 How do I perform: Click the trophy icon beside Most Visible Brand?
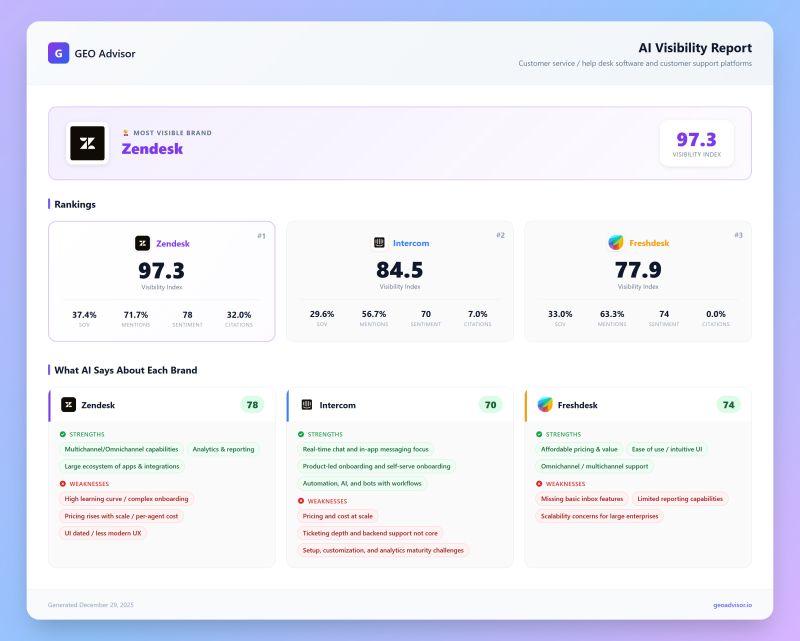[x=126, y=133]
